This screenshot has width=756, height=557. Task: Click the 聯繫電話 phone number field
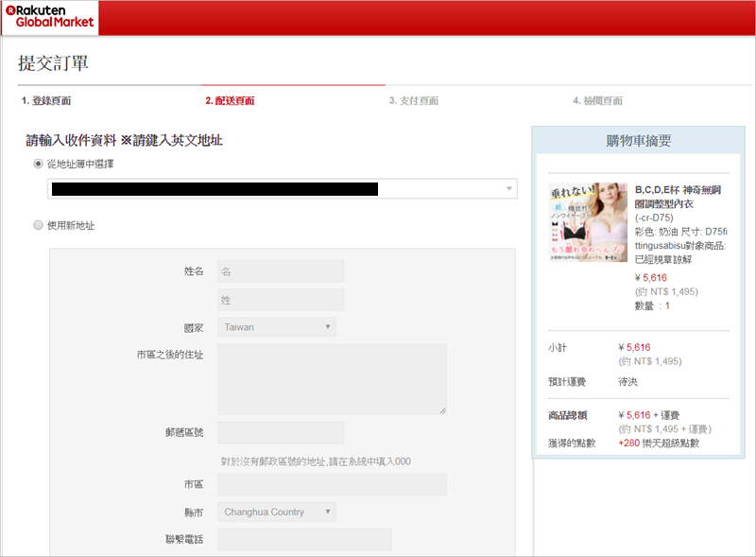(303, 539)
